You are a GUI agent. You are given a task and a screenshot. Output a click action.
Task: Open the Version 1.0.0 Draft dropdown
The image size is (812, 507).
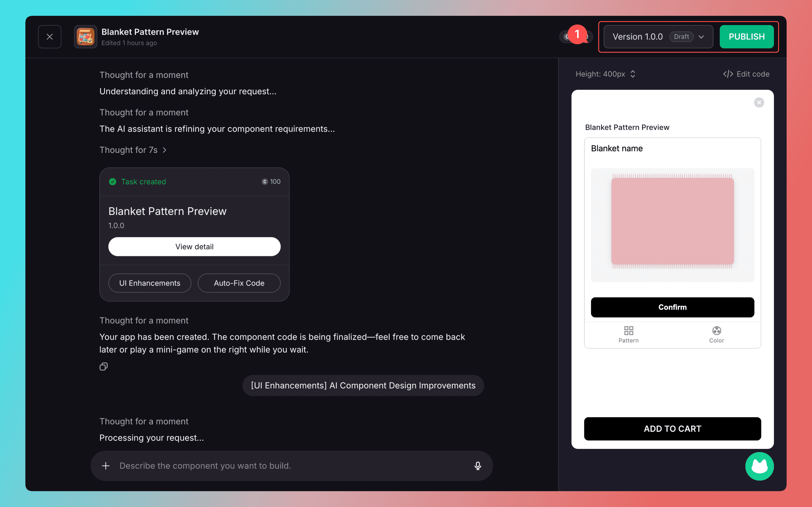tap(658, 37)
